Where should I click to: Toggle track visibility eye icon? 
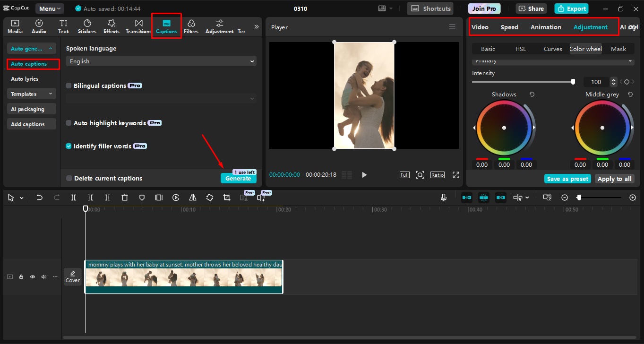click(x=33, y=277)
